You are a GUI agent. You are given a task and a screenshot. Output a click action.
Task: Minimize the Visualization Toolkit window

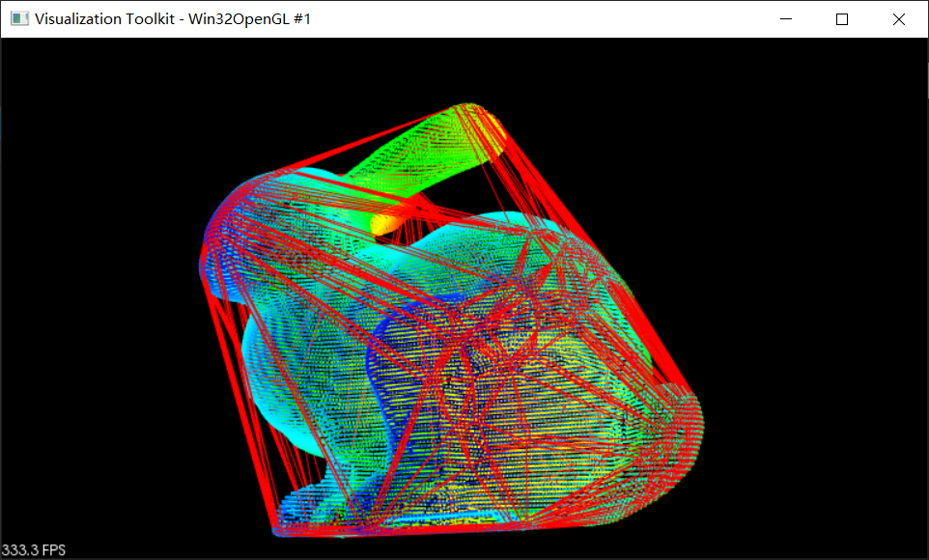[x=786, y=19]
